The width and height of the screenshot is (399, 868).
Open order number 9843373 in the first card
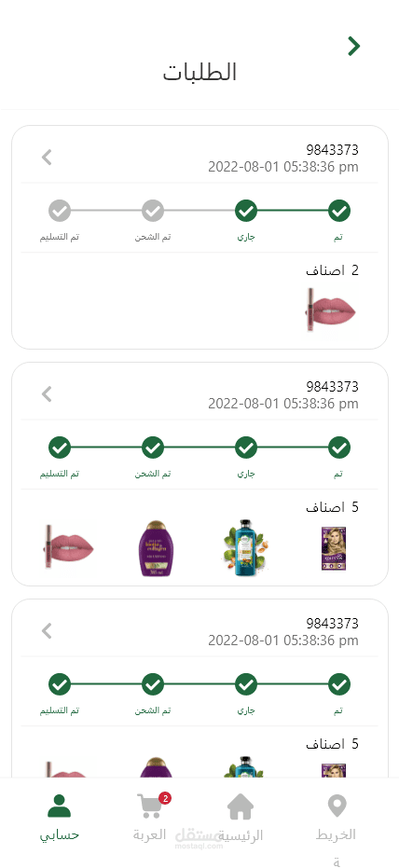coord(332,149)
